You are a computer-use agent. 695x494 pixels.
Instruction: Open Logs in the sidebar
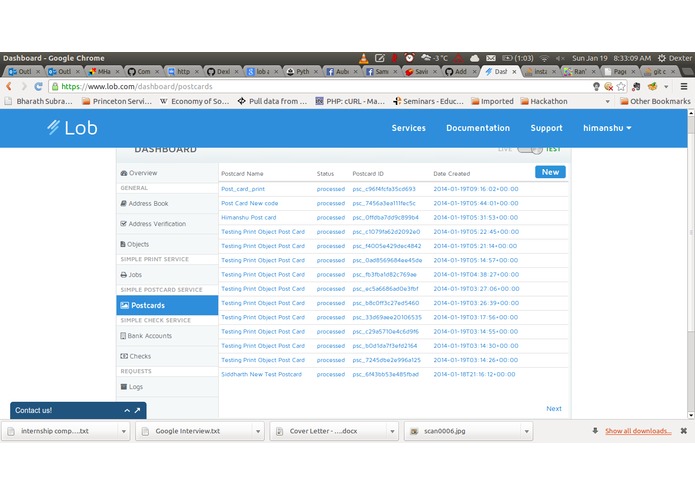point(167,387)
